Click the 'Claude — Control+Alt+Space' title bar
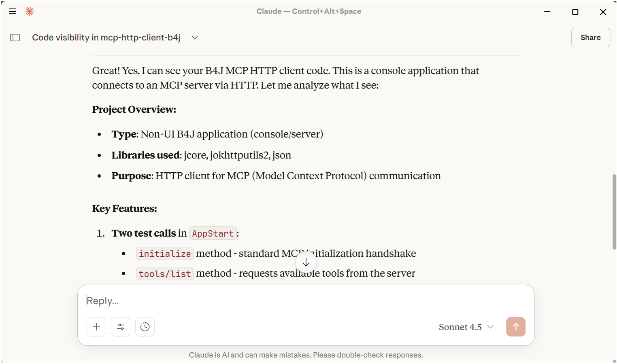The height and width of the screenshot is (364, 617). tap(308, 11)
